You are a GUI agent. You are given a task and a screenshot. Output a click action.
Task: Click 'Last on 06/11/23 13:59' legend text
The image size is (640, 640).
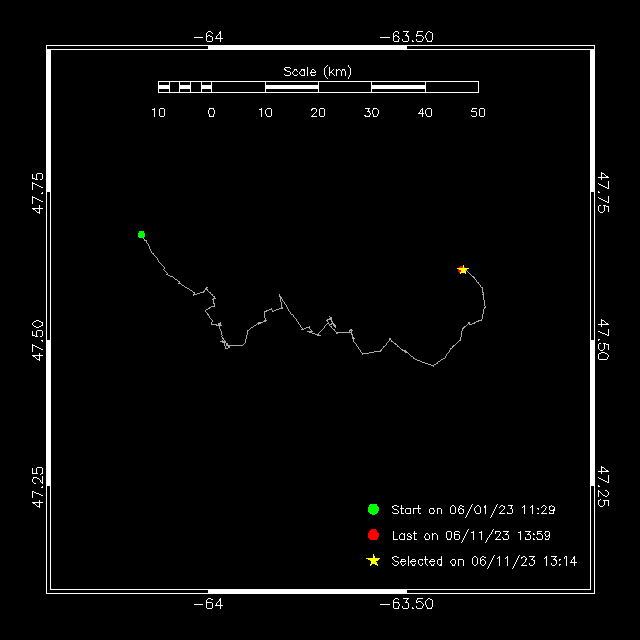pyautogui.click(x=471, y=536)
